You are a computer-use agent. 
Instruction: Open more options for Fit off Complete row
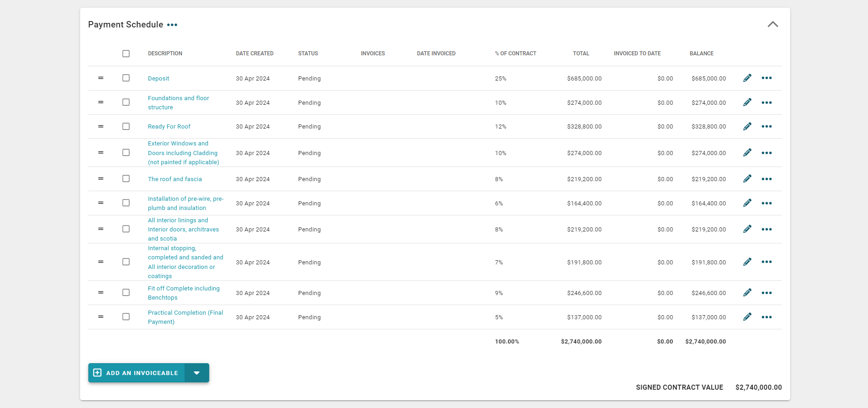pos(766,293)
